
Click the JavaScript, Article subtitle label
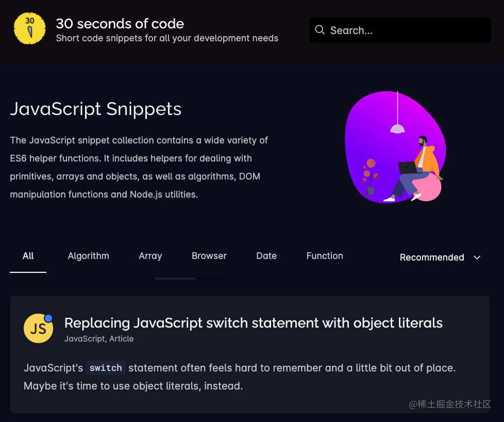click(x=99, y=338)
